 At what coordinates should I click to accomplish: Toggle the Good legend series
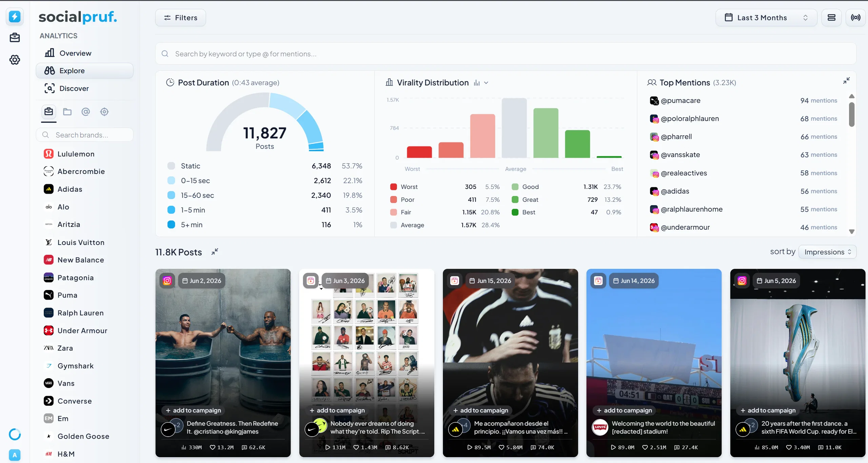[525, 187]
